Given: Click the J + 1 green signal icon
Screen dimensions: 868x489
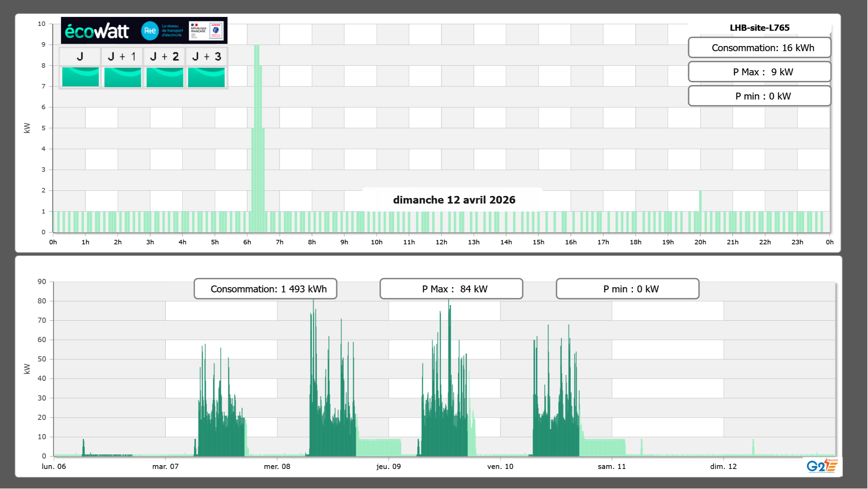Looking at the screenshot, I should pyautogui.click(x=122, y=77).
